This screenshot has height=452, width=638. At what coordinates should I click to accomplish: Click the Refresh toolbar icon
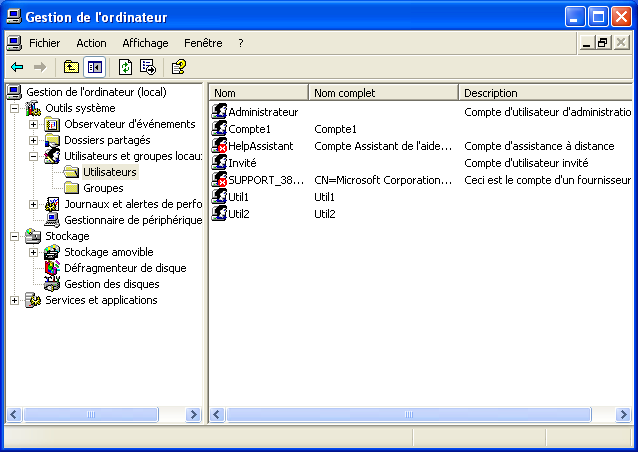[x=125, y=67]
